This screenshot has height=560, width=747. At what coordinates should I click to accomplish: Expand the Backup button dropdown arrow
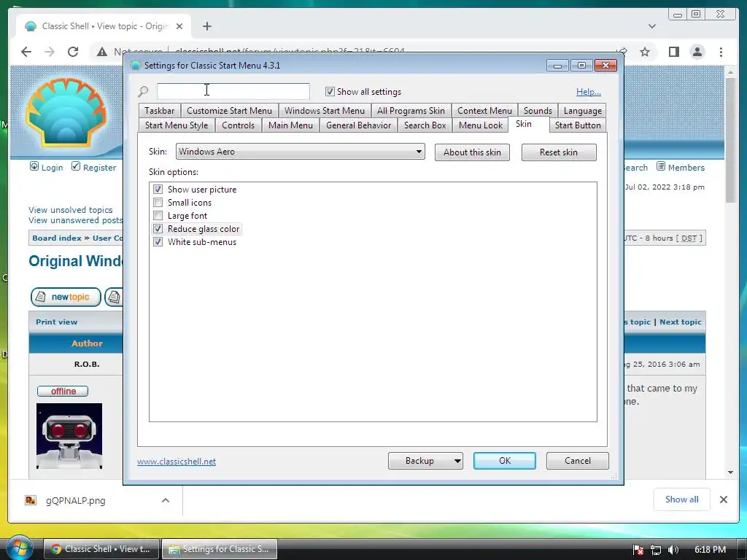coord(457,461)
